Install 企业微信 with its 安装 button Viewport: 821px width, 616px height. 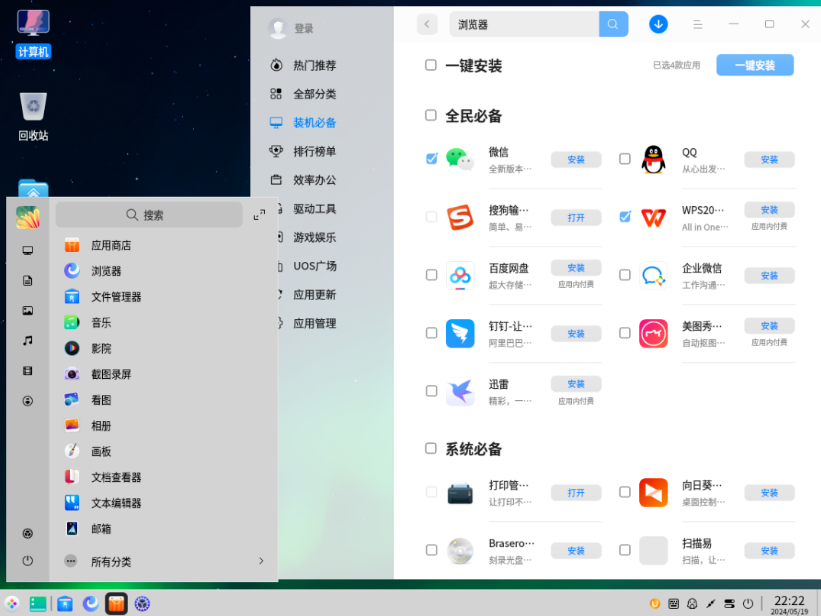point(769,276)
